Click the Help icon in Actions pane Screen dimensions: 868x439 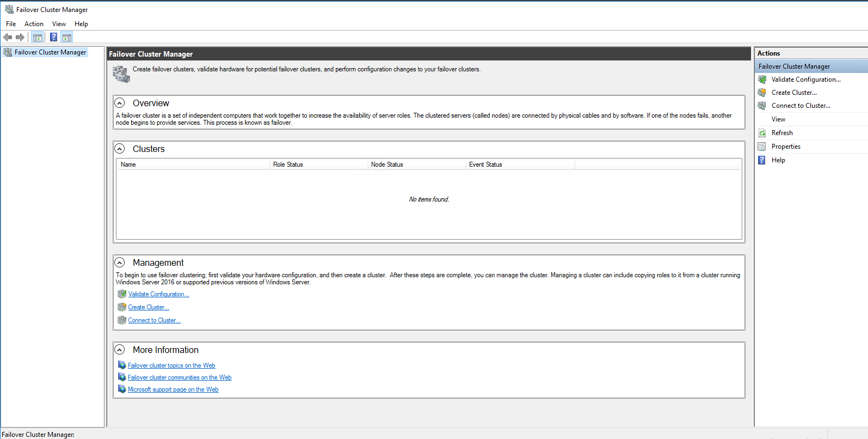[x=762, y=160]
